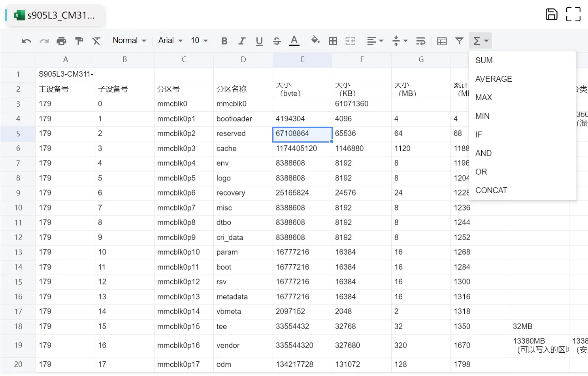
Task: Click the 分区名称 header cell
Action: 243,89
